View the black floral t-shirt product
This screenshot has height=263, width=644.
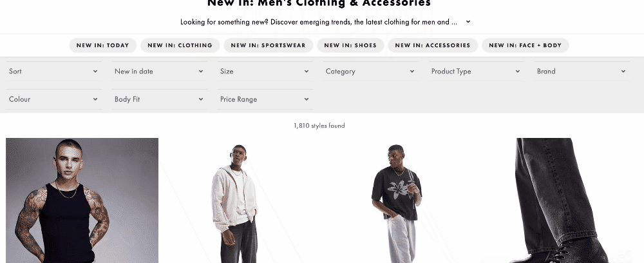click(397, 200)
